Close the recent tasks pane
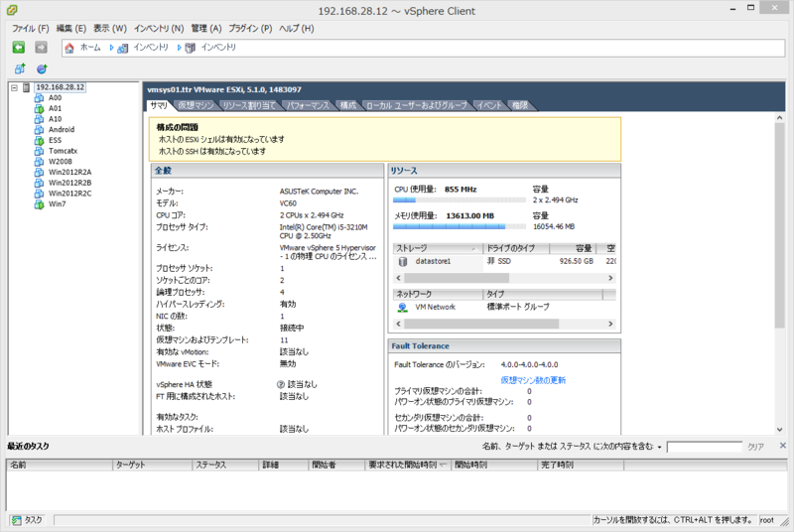794x532 pixels. [x=783, y=446]
